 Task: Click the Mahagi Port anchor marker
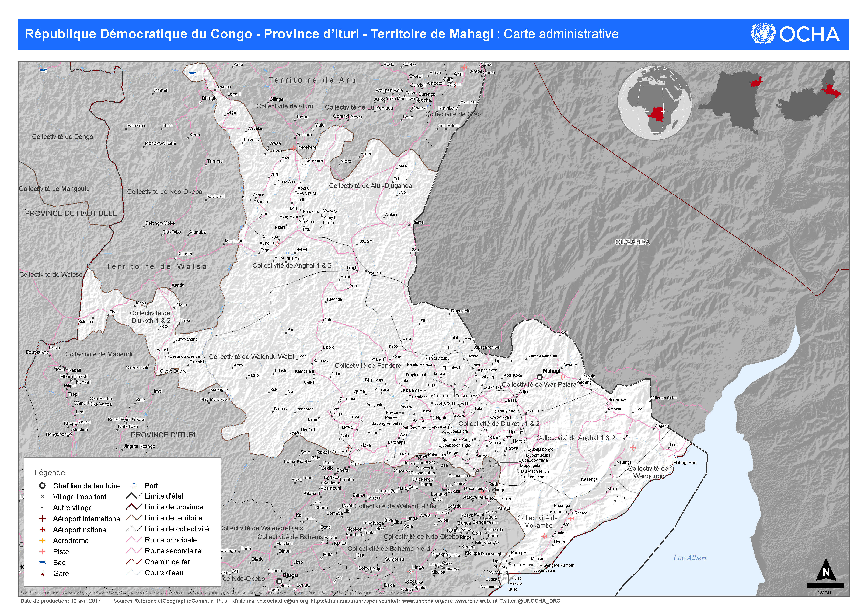[x=675, y=457]
